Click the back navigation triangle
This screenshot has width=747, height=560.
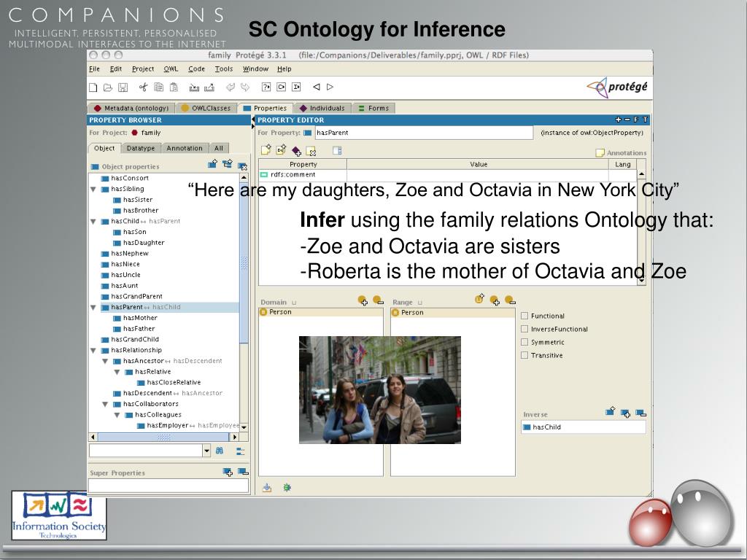point(317,87)
